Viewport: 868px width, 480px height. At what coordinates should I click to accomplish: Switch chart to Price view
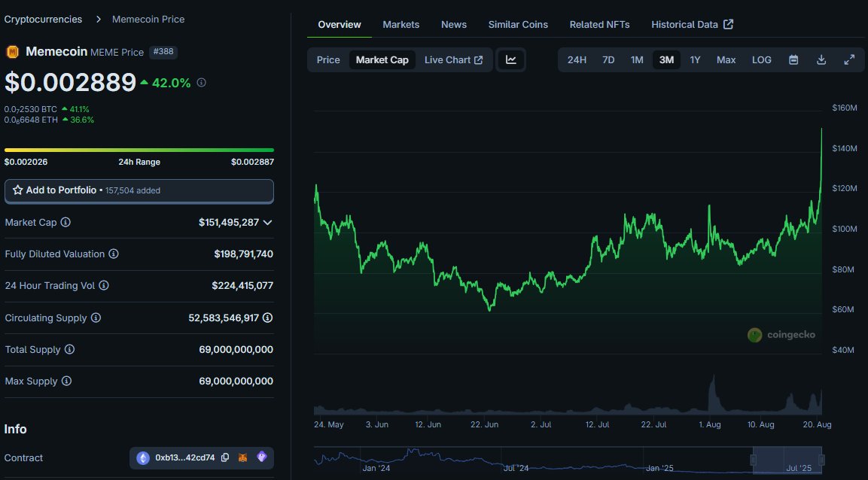(x=328, y=59)
